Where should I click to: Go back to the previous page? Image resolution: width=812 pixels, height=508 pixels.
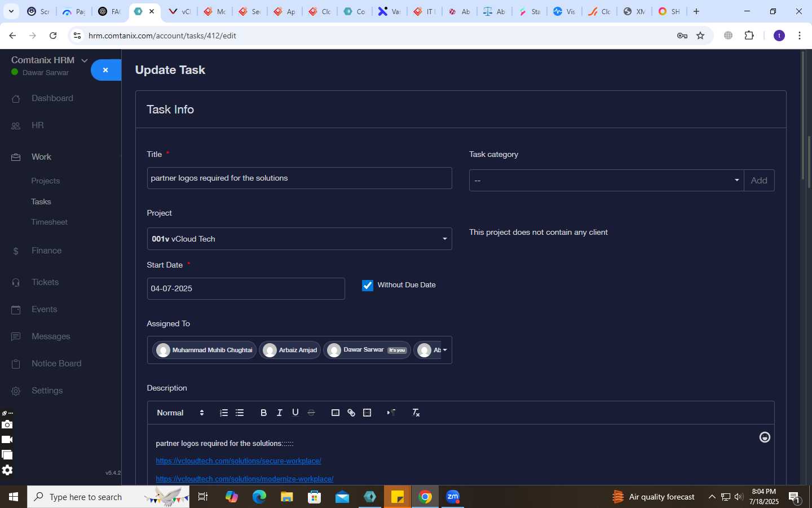tap(12, 36)
